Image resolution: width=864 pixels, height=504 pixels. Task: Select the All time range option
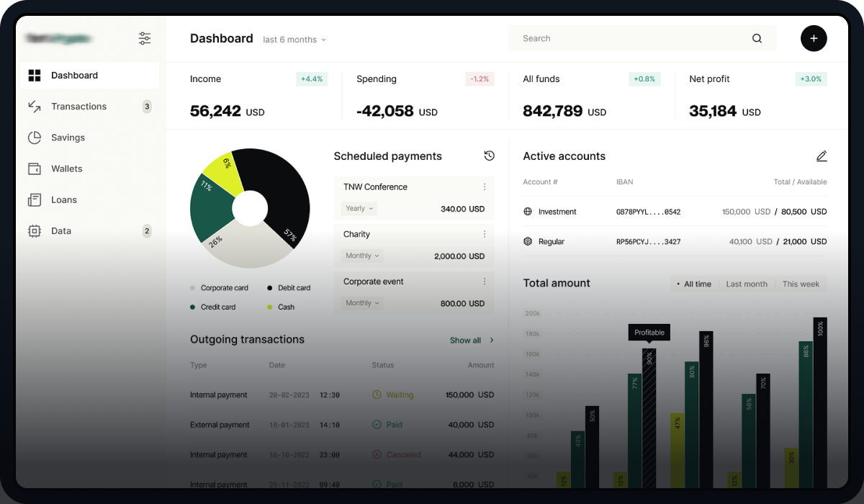click(x=694, y=284)
